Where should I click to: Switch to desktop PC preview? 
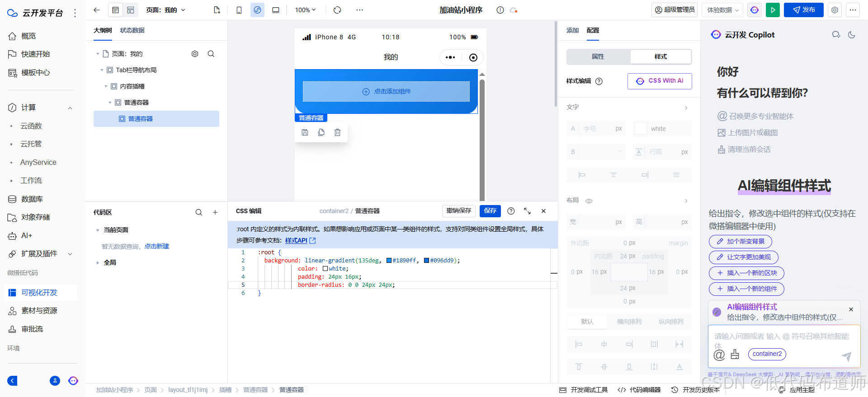276,10
